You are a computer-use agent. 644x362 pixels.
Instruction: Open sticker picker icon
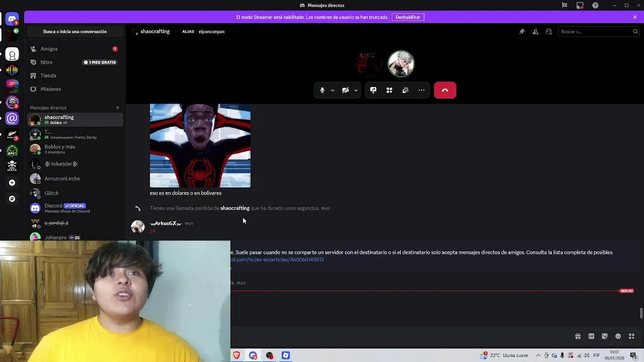point(605,336)
